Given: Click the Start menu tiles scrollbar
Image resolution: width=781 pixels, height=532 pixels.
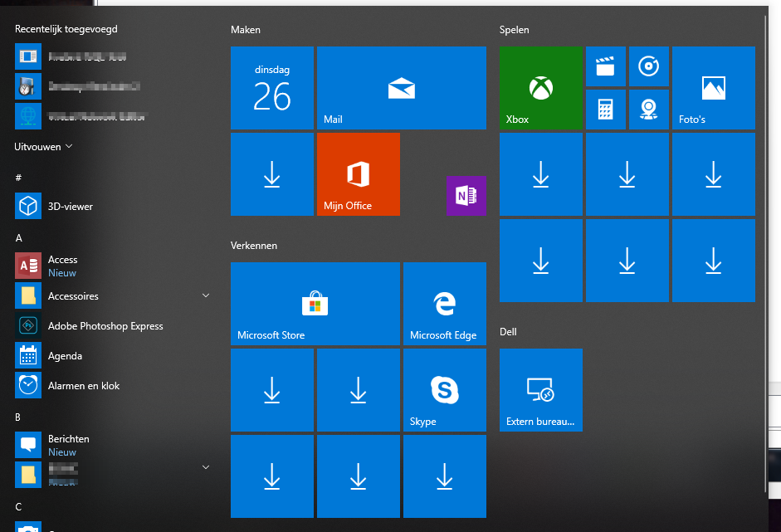Looking at the screenshot, I should pos(765,254).
